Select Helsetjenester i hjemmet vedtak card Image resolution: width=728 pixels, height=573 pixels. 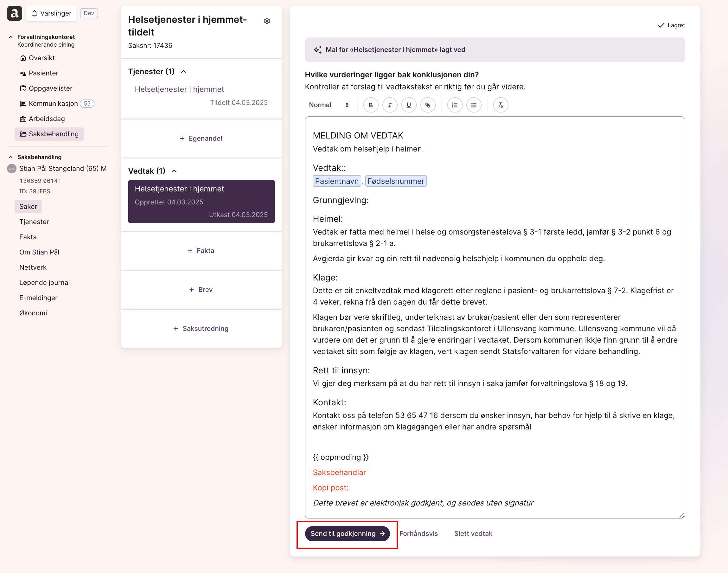(201, 202)
